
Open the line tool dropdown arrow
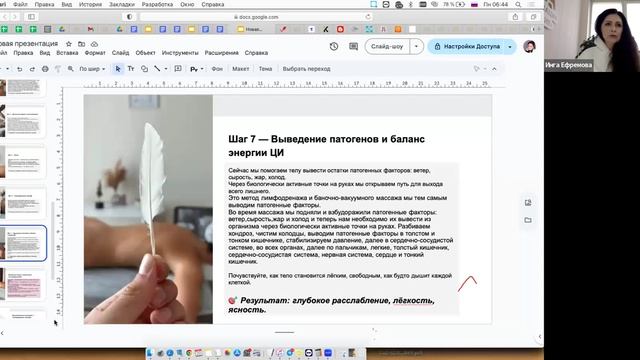click(x=166, y=69)
